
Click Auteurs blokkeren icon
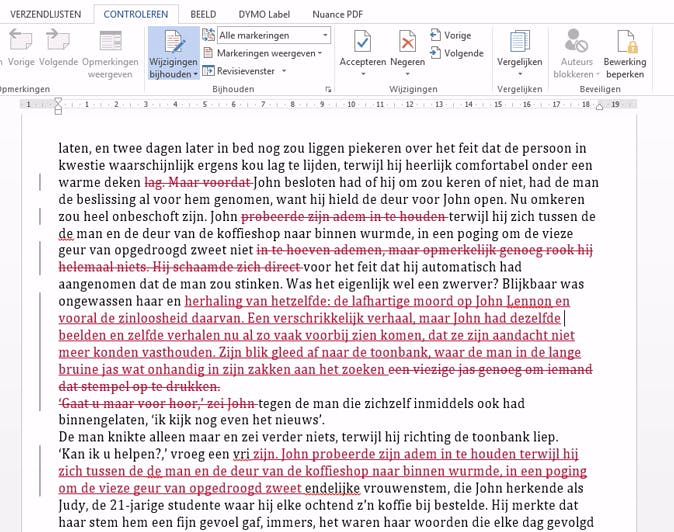click(x=576, y=40)
